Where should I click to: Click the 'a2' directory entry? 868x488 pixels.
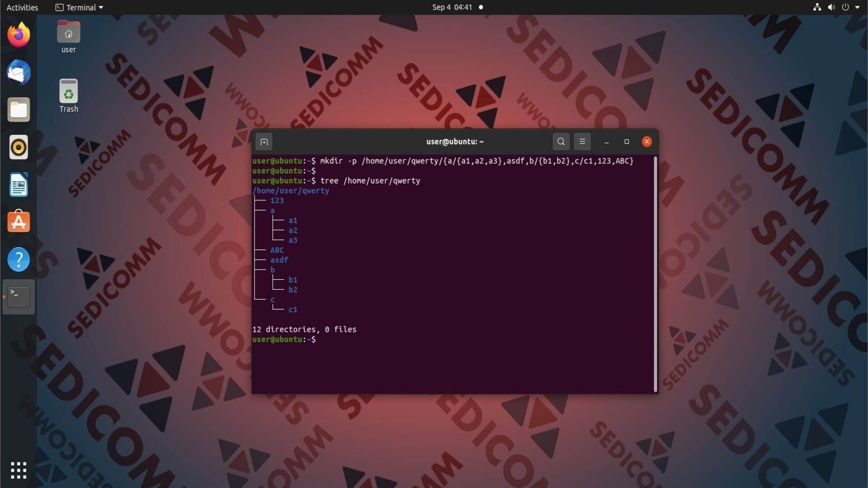pos(293,230)
